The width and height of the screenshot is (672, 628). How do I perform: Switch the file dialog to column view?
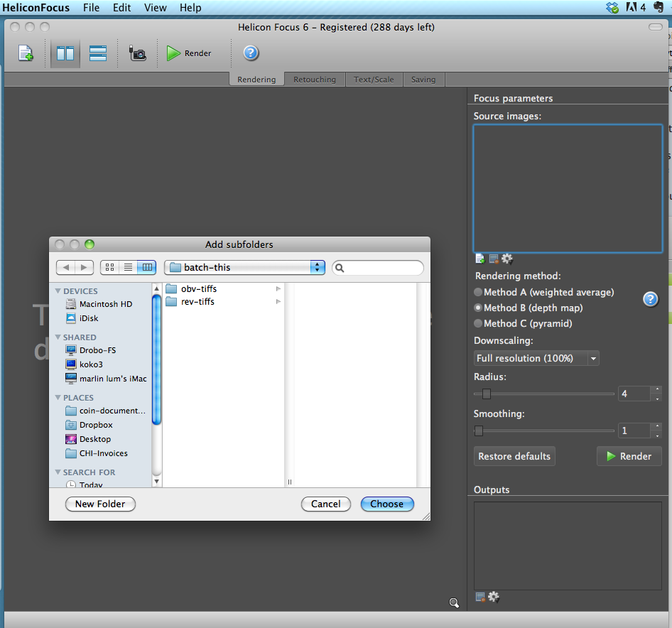point(147,268)
